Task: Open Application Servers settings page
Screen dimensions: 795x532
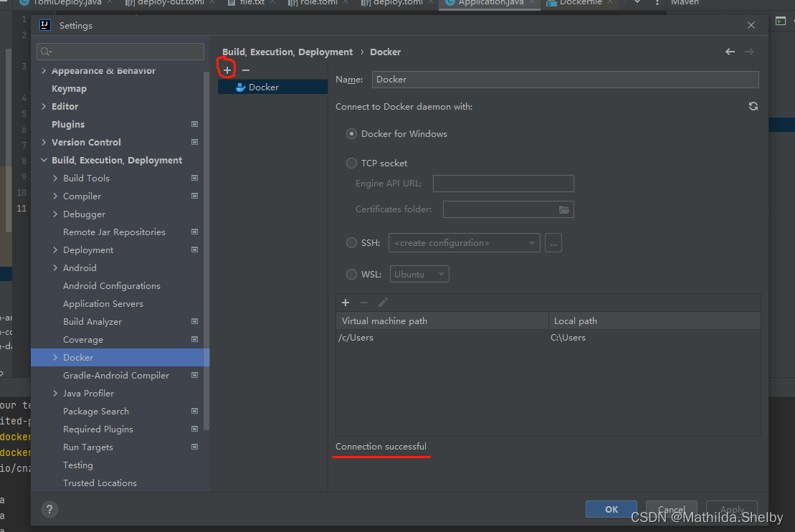Action: (103, 304)
